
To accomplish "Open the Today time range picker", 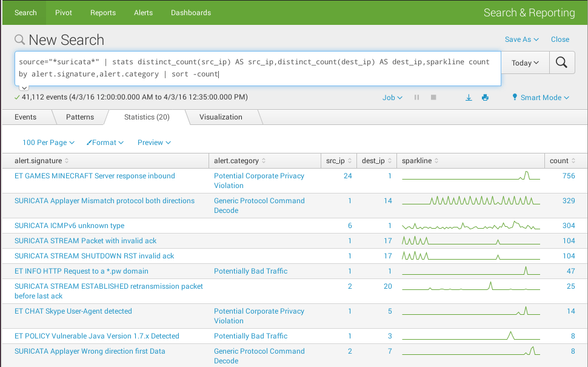I will pos(525,63).
